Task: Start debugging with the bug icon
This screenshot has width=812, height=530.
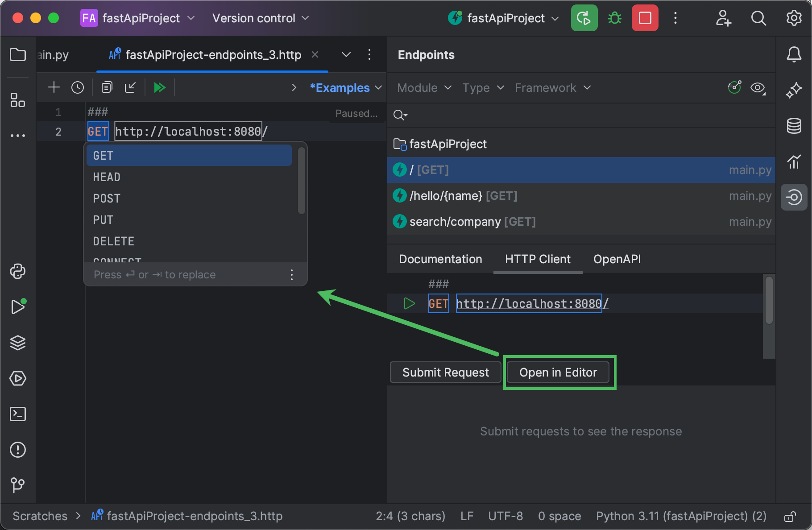Action: [614, 18]
